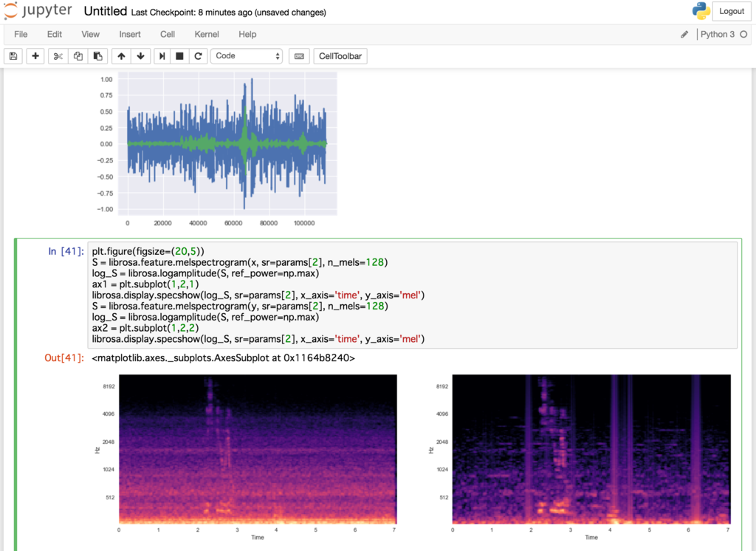Click the Jupyter logo

click(38, 10)
